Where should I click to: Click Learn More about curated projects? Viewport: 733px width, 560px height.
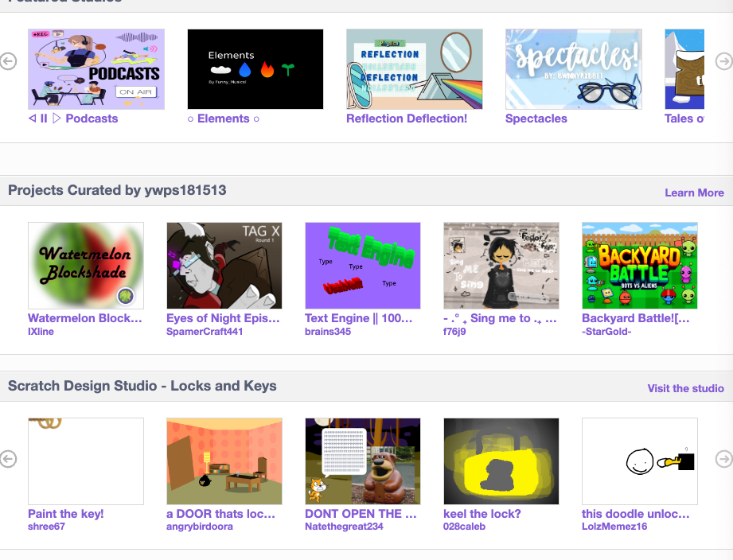click(694, 192)
